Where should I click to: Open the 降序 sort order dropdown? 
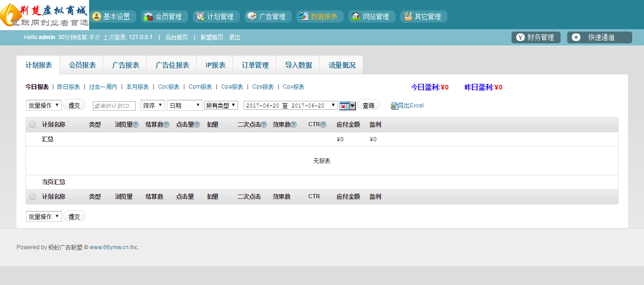(x=153, y=106)
